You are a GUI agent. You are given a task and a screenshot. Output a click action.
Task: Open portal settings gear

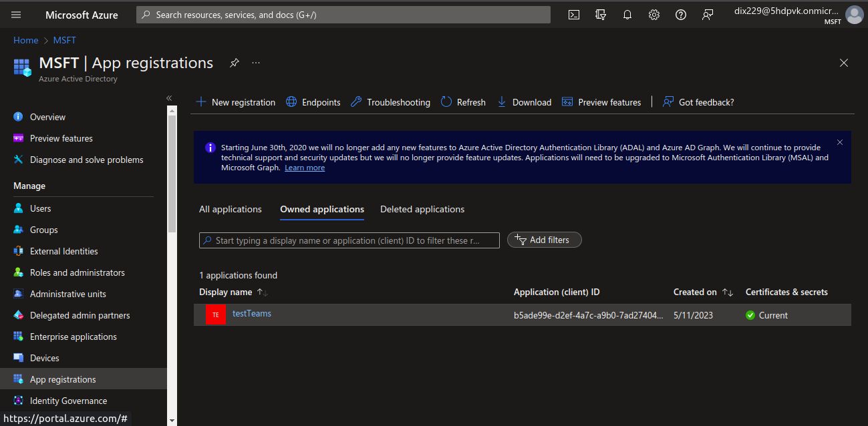654,15
